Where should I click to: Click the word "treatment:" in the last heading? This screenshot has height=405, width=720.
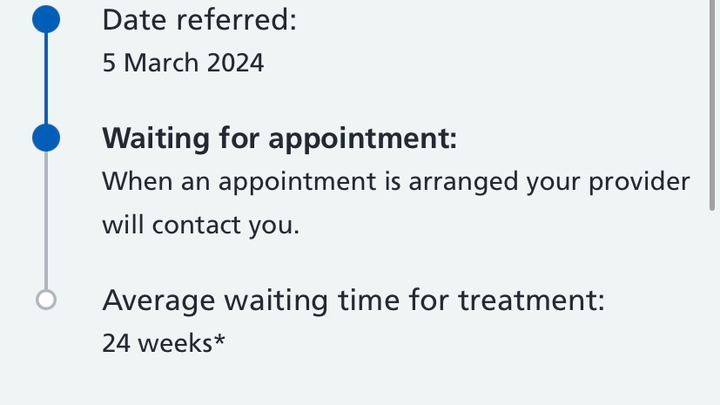[x=532, y=300]
